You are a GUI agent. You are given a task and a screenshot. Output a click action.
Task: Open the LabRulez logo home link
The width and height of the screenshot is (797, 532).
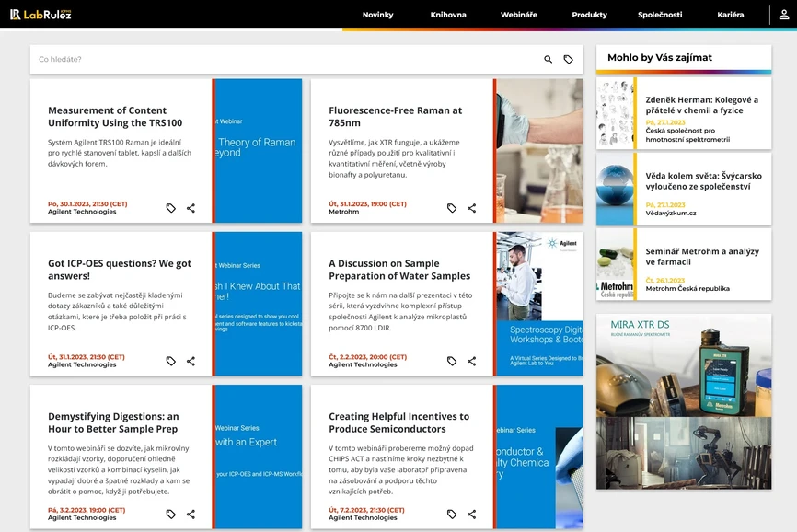point(40,14)
